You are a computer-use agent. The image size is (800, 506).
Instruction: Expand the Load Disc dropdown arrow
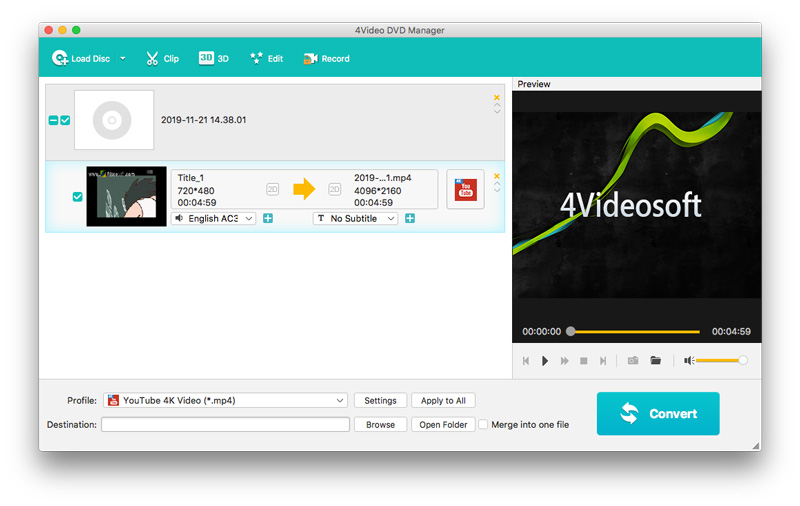123,59
